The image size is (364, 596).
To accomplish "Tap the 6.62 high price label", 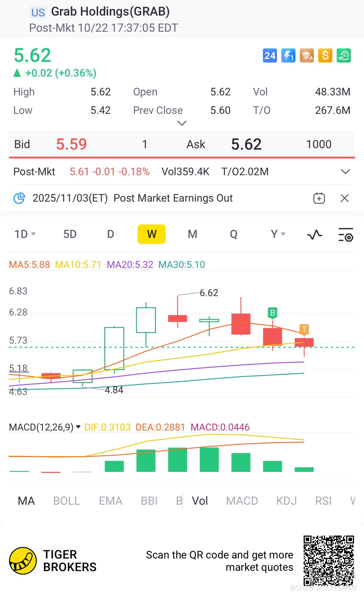I will pyautogui.click(x=209, y=293).
